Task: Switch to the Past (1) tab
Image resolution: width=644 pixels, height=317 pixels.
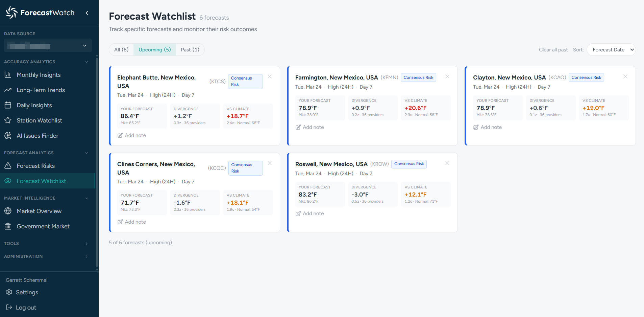Action: 190,50
